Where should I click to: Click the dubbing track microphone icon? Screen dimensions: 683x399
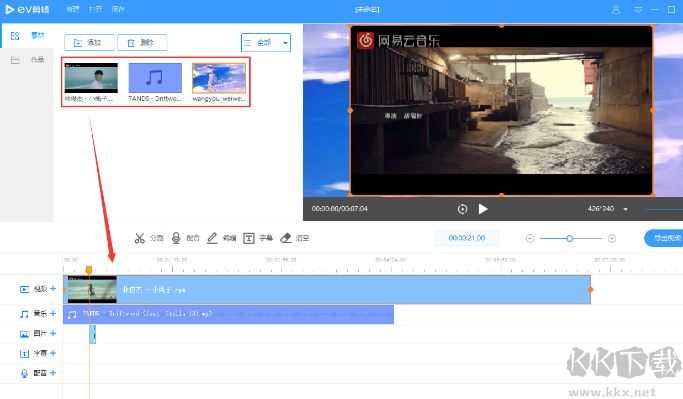pyautogui.click(x=24, y=373)
